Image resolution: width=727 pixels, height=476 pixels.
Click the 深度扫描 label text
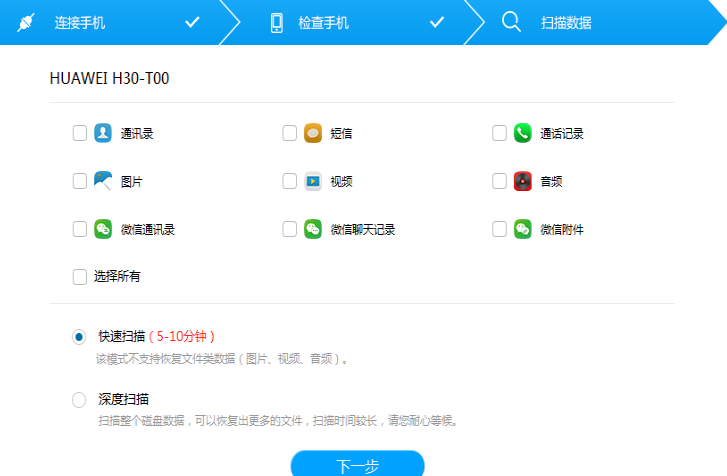click(x=123, y=399)
